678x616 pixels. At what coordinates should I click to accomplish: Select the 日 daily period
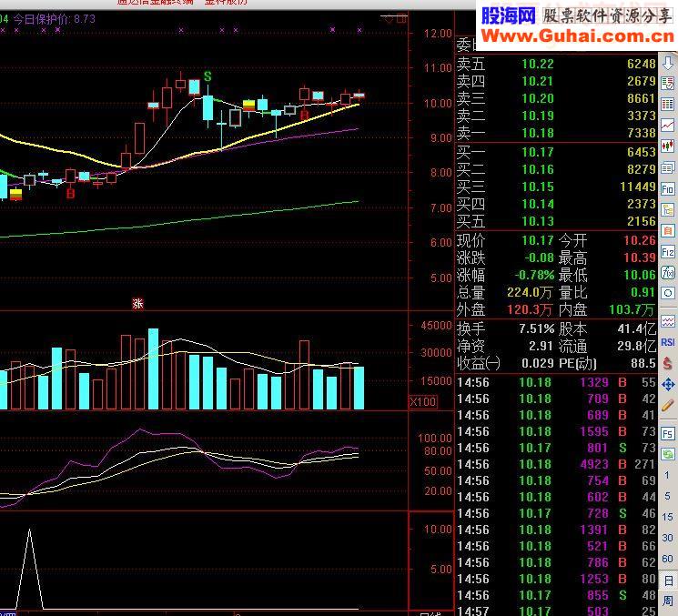[x=668, y=580]
